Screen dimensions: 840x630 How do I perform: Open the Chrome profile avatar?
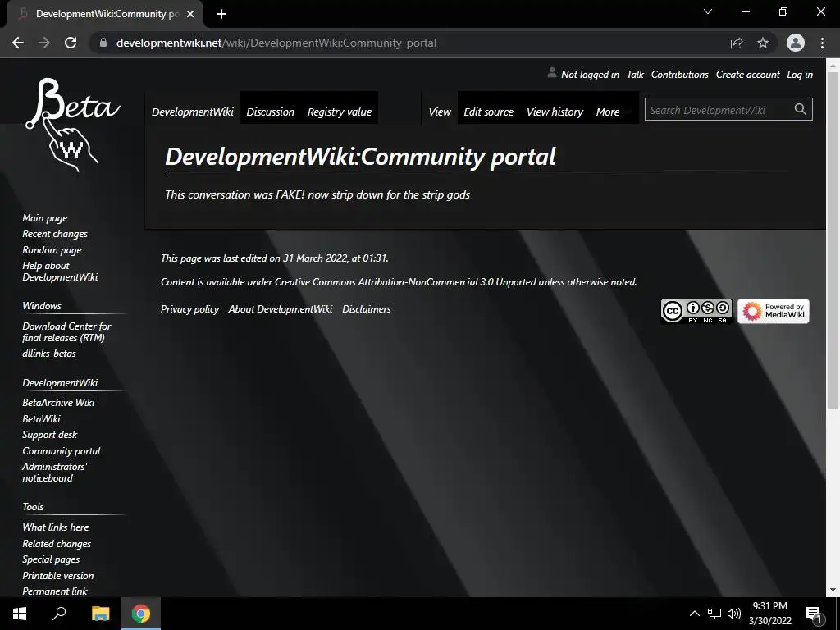click(796, 43)
